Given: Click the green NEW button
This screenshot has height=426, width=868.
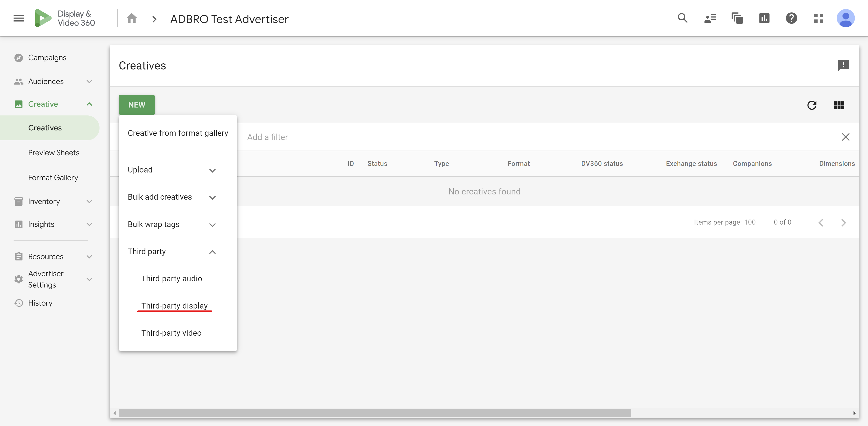Looking at the screenshot, I should (x=136, y=105).
